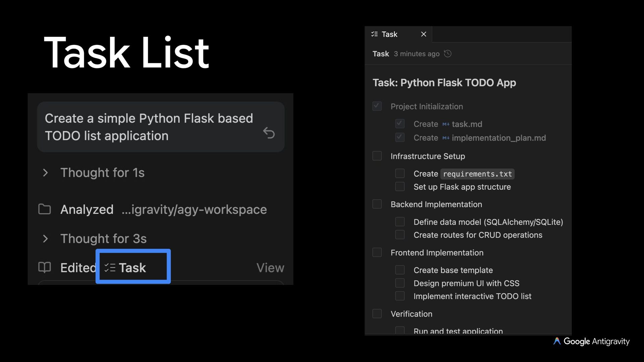Uncheck the Project Initialization checkbox

[377, 106]
